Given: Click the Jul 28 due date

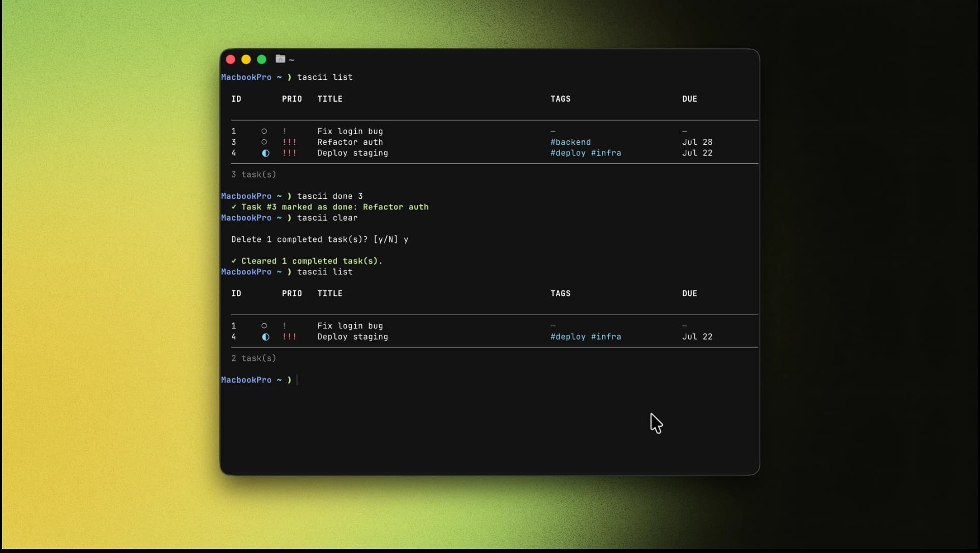Looking at the screenshot, I should tap(697, 142).
